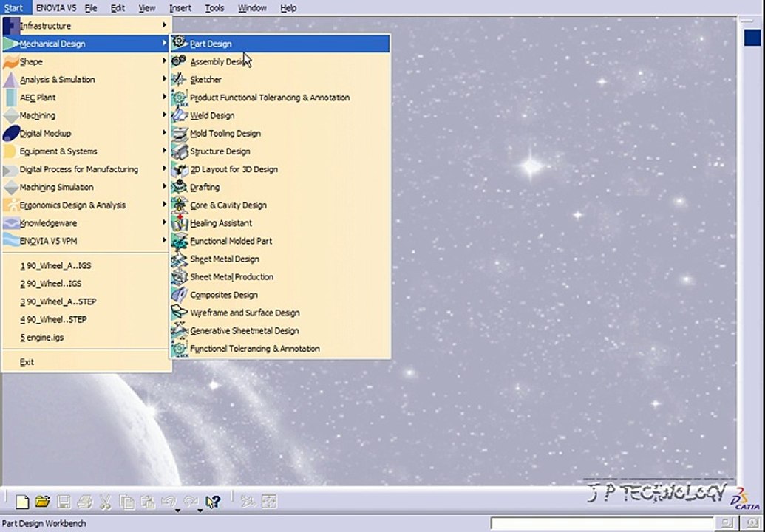The image size is (765, 532).
Task: Click the Redo arrow icon
Action: click(190, 502)
